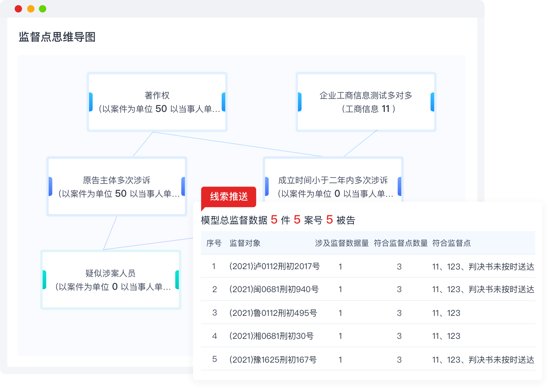Screen dimensions: 553x392
Task: Select the 成立时间小于二年内多次涉诉 node
Action: click(333, 181)
